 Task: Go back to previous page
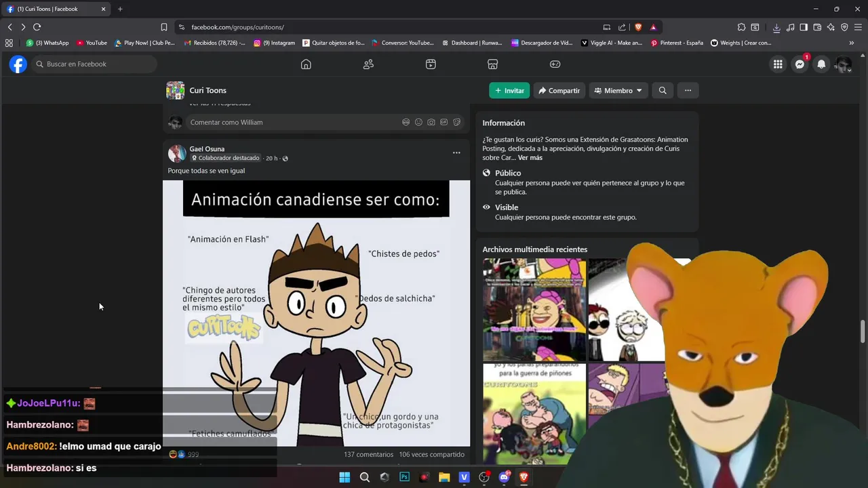point(9,27)
